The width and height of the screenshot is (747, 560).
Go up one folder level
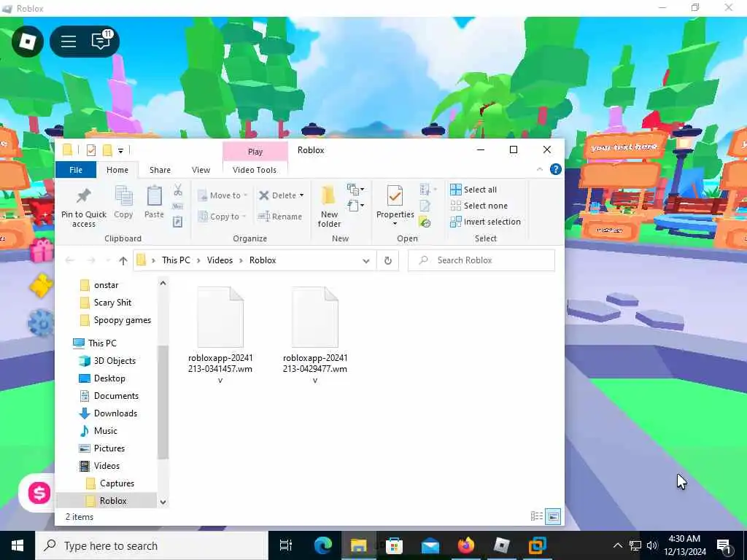click(x=123, y=260)
